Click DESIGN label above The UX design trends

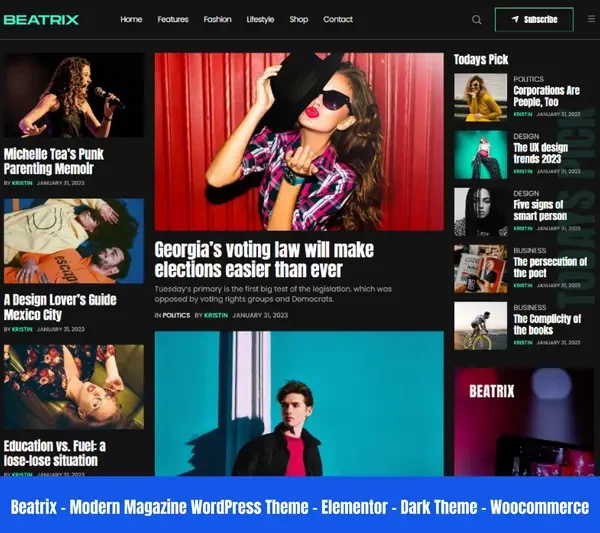tap(526, 136)
